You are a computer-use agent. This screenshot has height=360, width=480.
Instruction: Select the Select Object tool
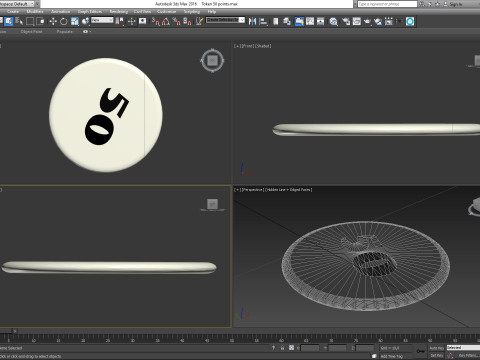(9, 22)
